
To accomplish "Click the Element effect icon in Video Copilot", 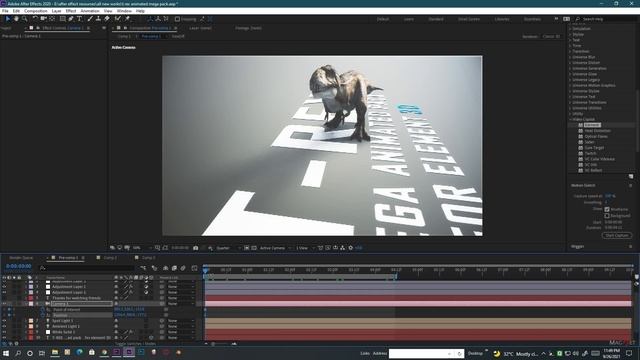I will pos(580,125).
